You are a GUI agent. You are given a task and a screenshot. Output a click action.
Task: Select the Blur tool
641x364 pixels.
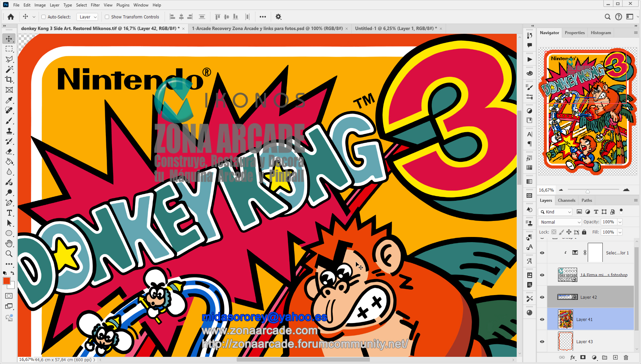tap(9, 172)
